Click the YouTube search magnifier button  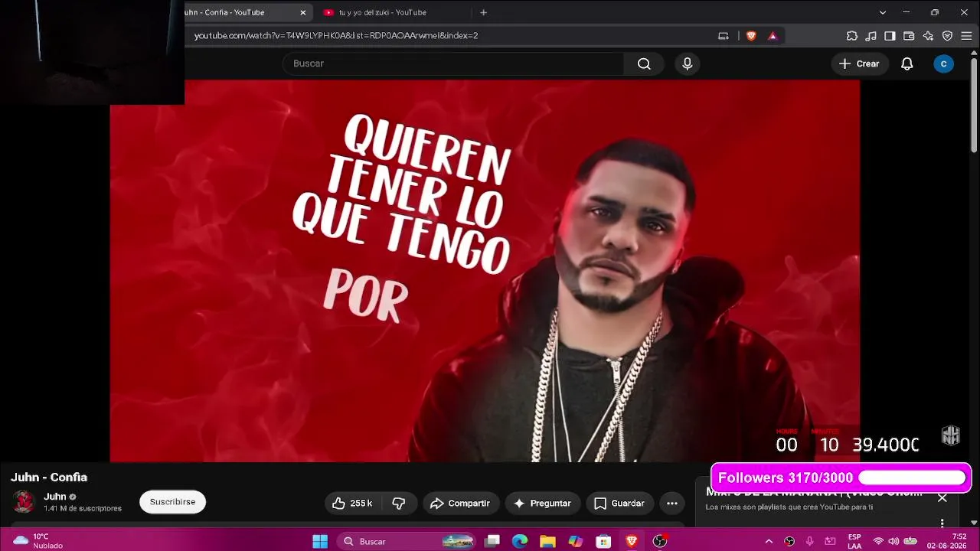(644, 64)
